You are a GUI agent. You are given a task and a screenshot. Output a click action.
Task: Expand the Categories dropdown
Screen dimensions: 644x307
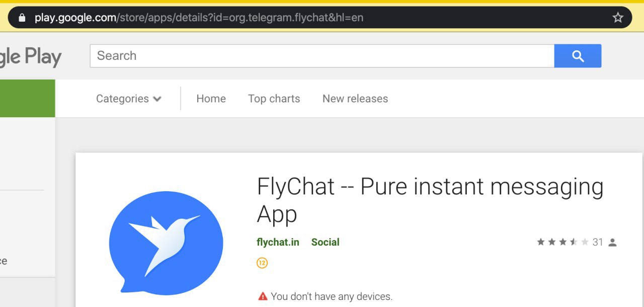(x=129, y=99)
